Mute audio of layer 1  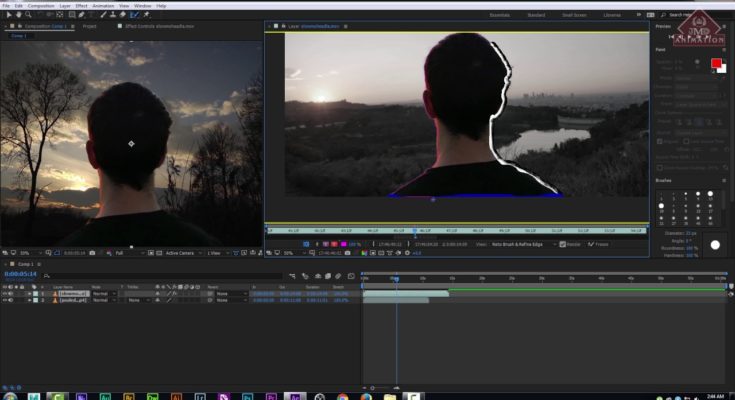pyautogui.click(x=11, y=294)
